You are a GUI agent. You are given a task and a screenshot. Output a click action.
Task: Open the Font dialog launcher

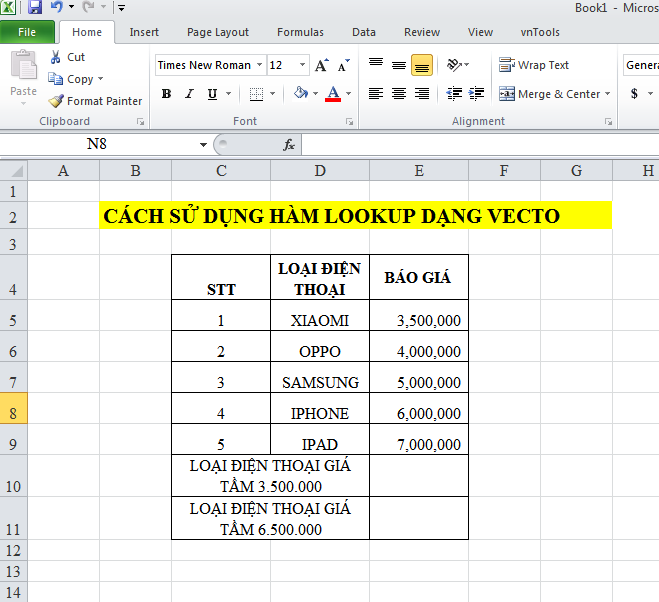pyautogui.click(x=349, y=121)
